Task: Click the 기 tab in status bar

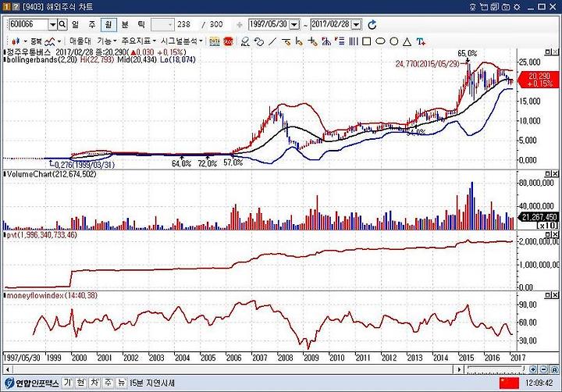Action: [x=67, y=383]
